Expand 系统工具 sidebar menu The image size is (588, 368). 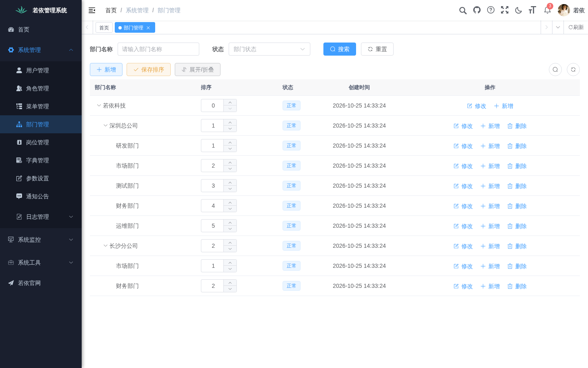[x=41, y=263]
